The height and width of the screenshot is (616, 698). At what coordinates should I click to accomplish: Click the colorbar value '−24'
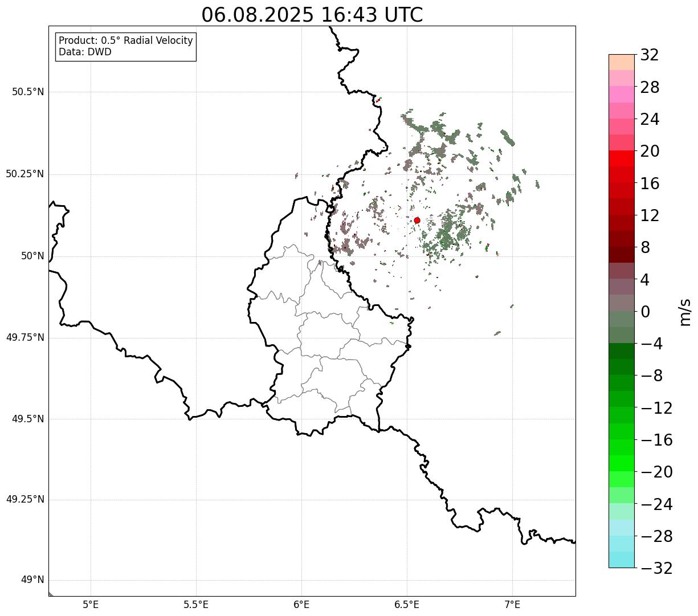[656, 504]
